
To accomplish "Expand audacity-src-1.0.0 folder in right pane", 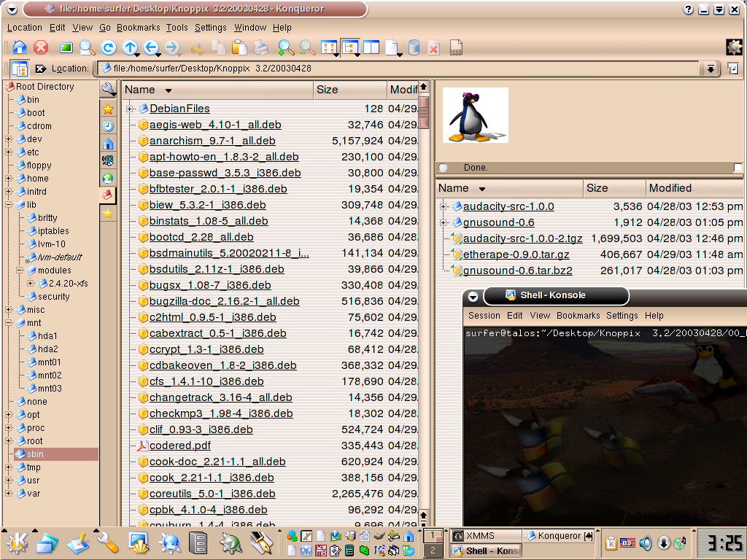I will pos(443,206).
